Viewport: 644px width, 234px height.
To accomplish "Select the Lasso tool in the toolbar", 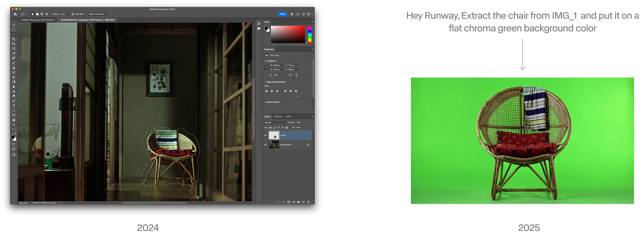I will 13,34.
